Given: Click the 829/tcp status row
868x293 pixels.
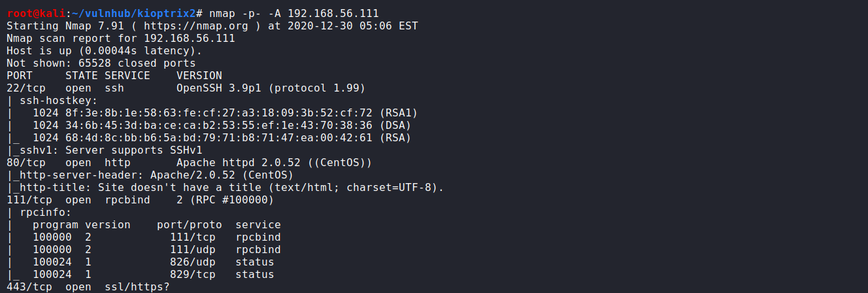Looking at the screenshot, I should tap(157, 275).
